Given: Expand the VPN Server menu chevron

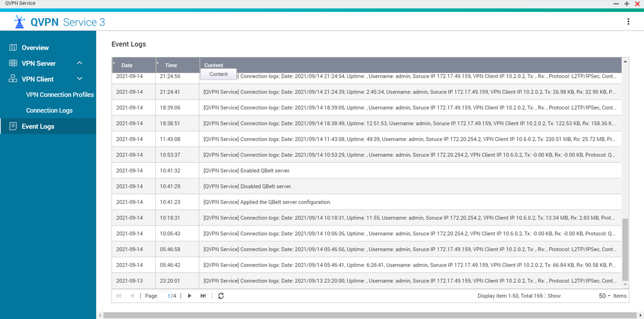Looking at the screenshot, I should [79, 63].
